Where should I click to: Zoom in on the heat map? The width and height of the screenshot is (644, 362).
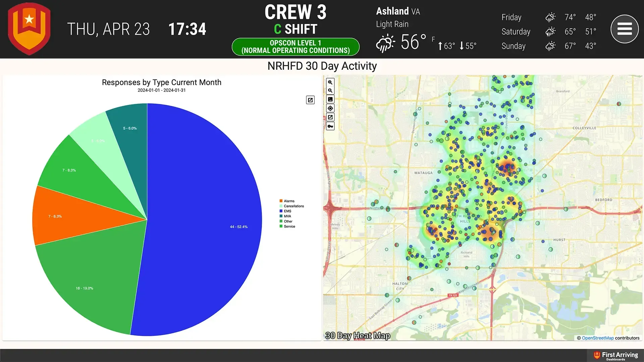click(330, 82)
